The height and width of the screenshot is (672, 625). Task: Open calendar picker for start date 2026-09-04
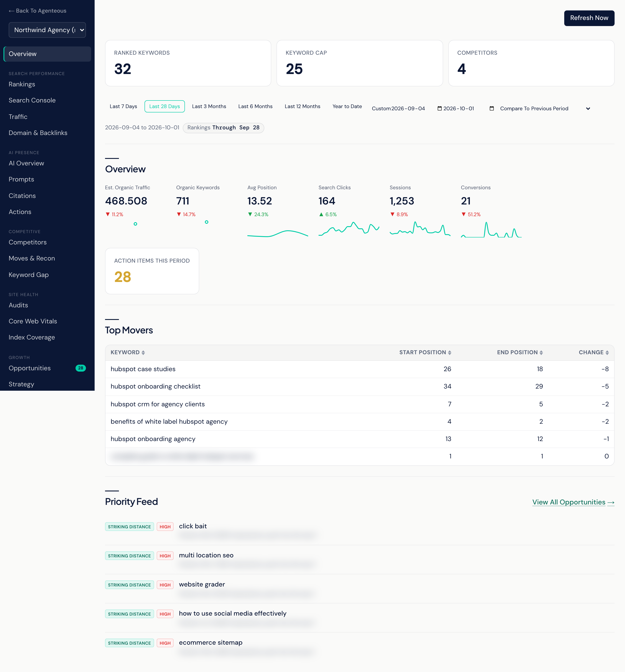pyautogui.click(x=439, y=109)
